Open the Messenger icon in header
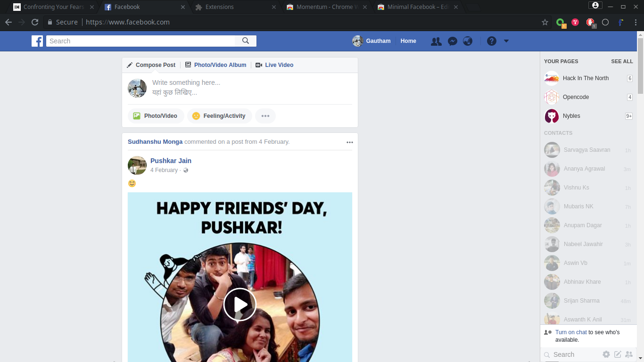 [452, 41]
